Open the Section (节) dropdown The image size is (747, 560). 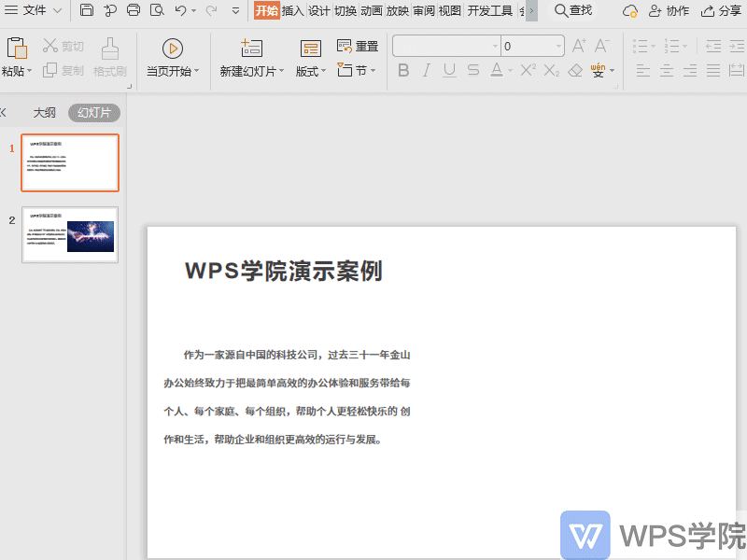coord(373,71)
